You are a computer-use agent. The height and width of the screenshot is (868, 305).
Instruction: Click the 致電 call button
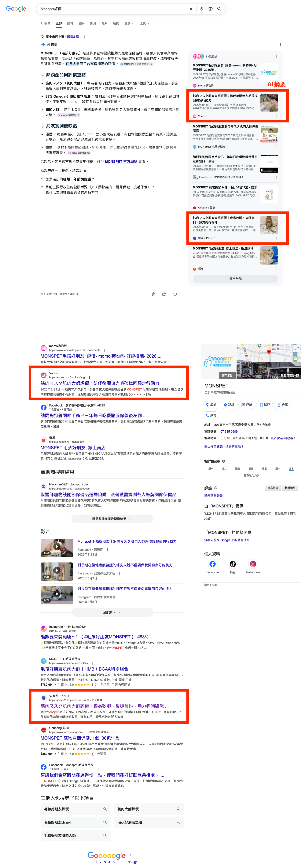[211, 415]
